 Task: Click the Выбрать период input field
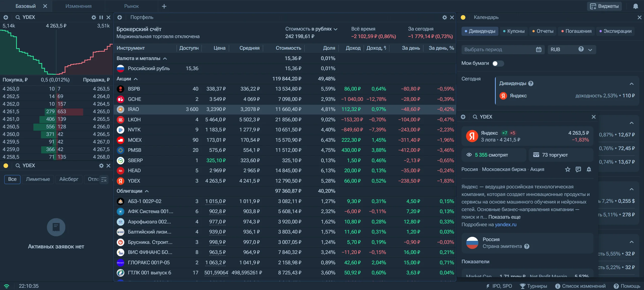point(503,50)
